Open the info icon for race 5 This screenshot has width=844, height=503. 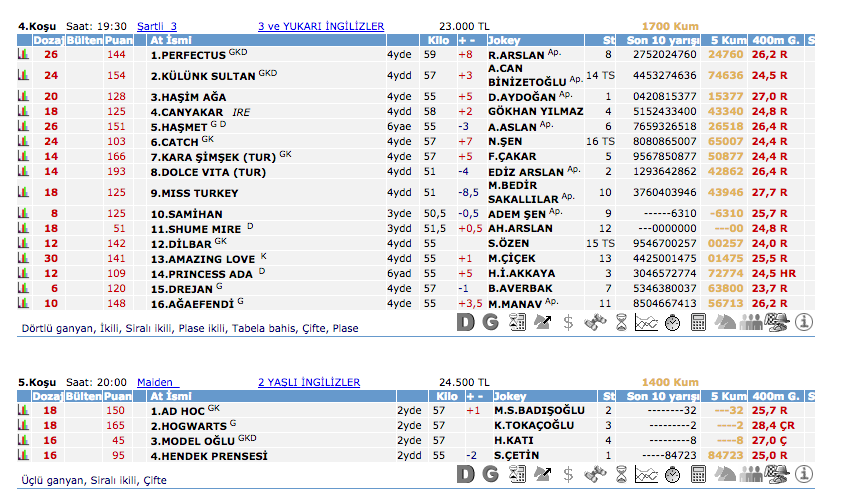coord(804,474)
